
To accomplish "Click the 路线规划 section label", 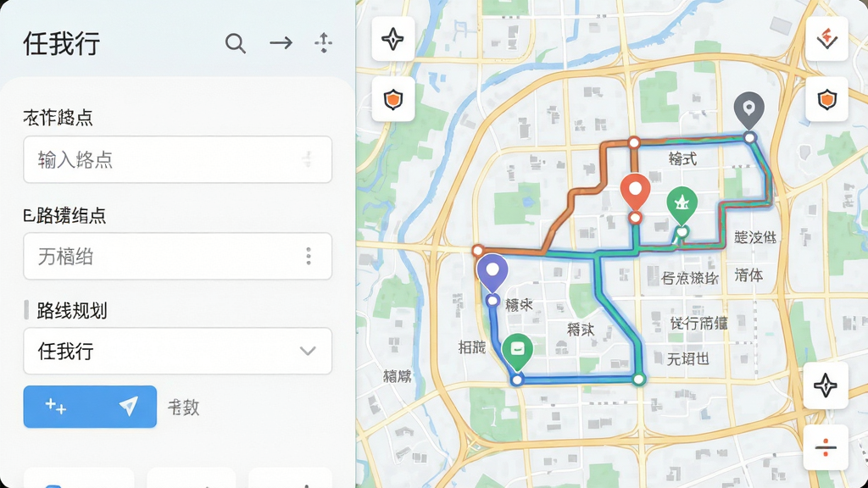I will coord(72,310).
